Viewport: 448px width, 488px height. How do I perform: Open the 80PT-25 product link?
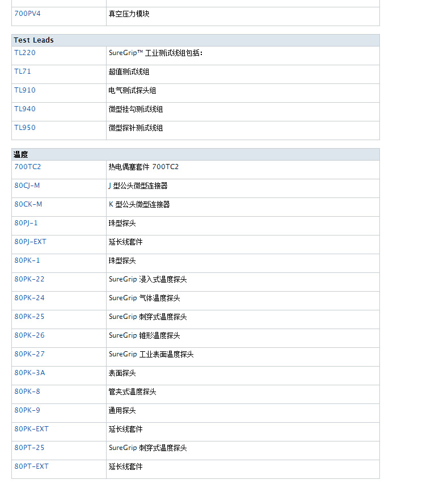click(29, 448)
